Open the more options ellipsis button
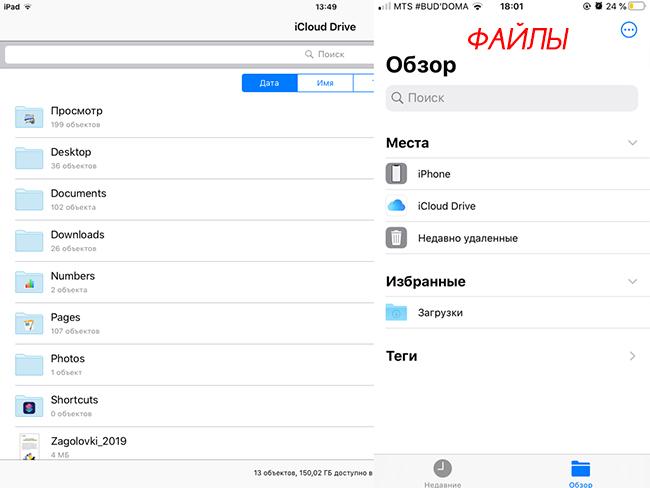Screen dimensions: 650x488 (628, 30)
